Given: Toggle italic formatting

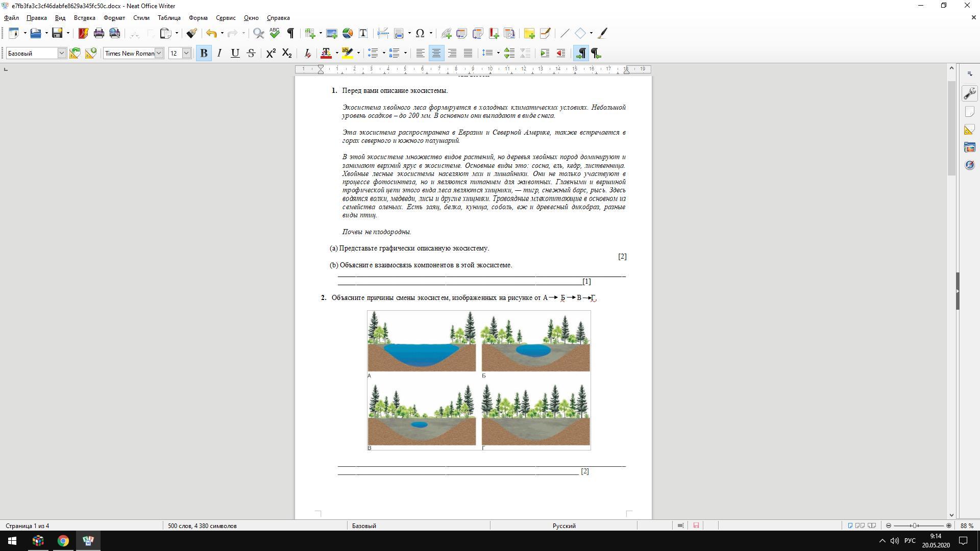Looking at the screenshot, I should (219, 53).
